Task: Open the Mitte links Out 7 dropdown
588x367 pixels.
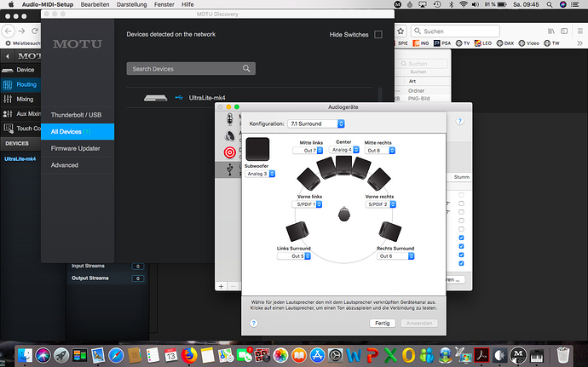Action: click(x=308, y=151)
